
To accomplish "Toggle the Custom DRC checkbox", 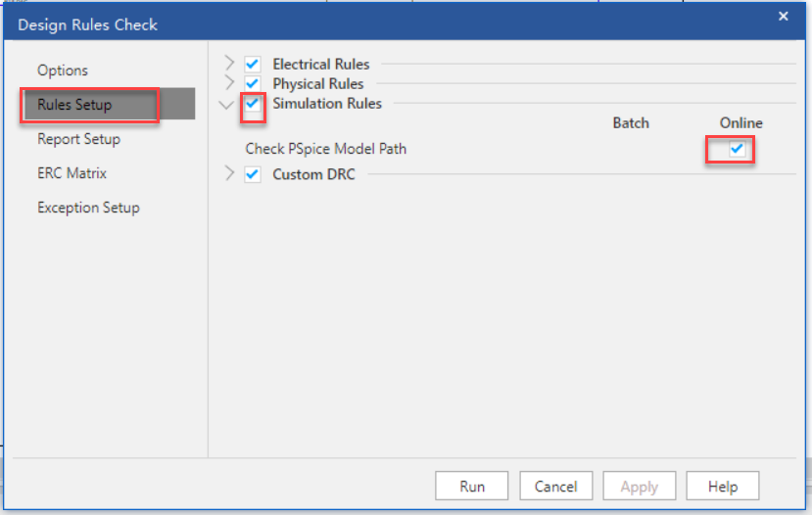I will pos(253,174).
